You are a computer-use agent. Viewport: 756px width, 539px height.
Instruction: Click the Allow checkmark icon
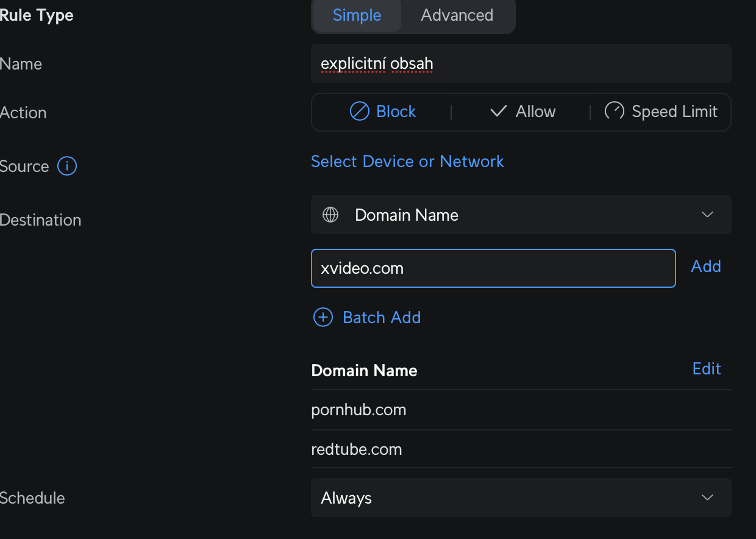click(499, 111)
